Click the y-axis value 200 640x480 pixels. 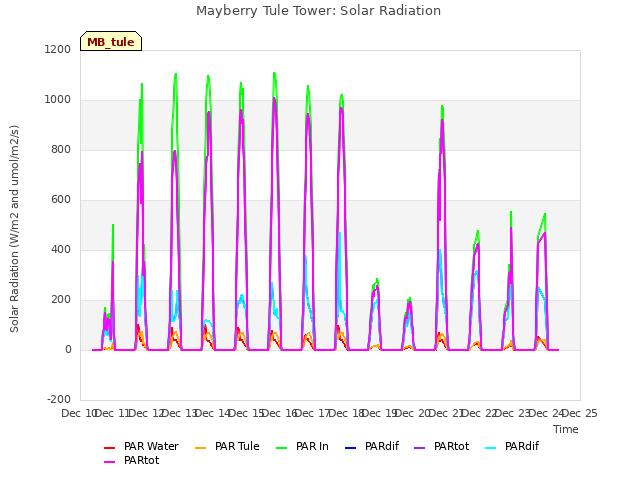(x=61, y=300)
